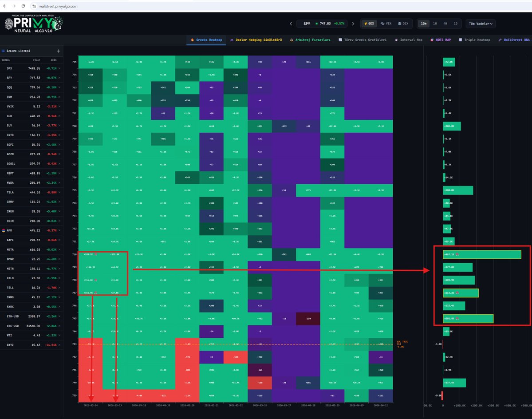The width and height of the screenshot is (532, 419).
Task: Remove NVDA from the watchlist
Action: click(59, 183)
